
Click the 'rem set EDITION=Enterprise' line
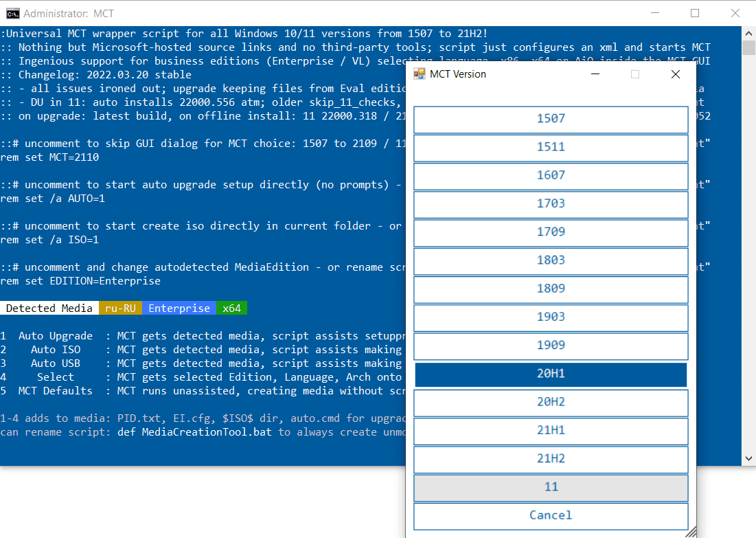point(80,281)
